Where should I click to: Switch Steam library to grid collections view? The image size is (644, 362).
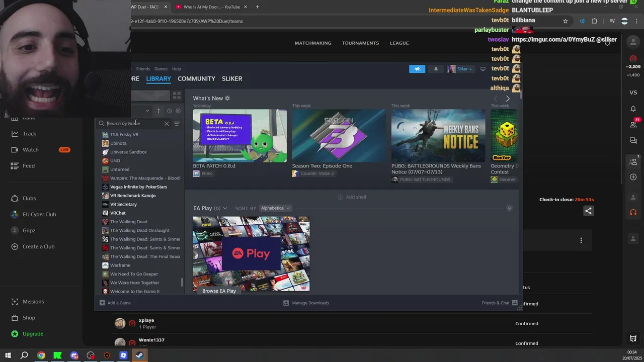coord(177,95)
